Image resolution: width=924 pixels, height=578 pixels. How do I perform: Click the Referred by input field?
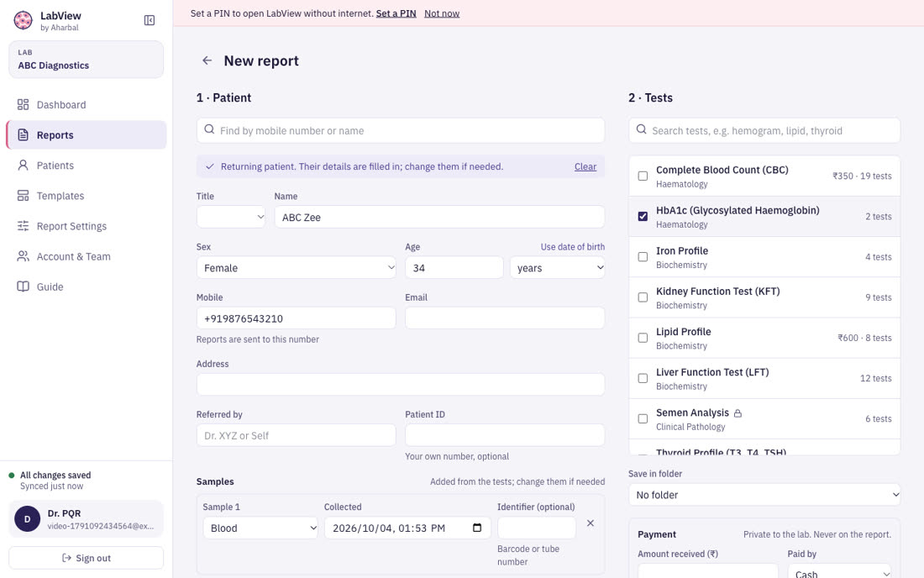point(297,435)
